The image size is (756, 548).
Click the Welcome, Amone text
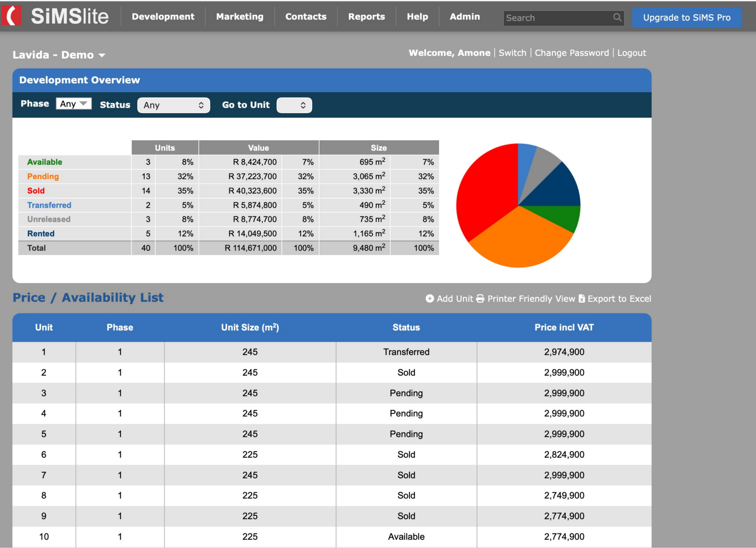449,53
